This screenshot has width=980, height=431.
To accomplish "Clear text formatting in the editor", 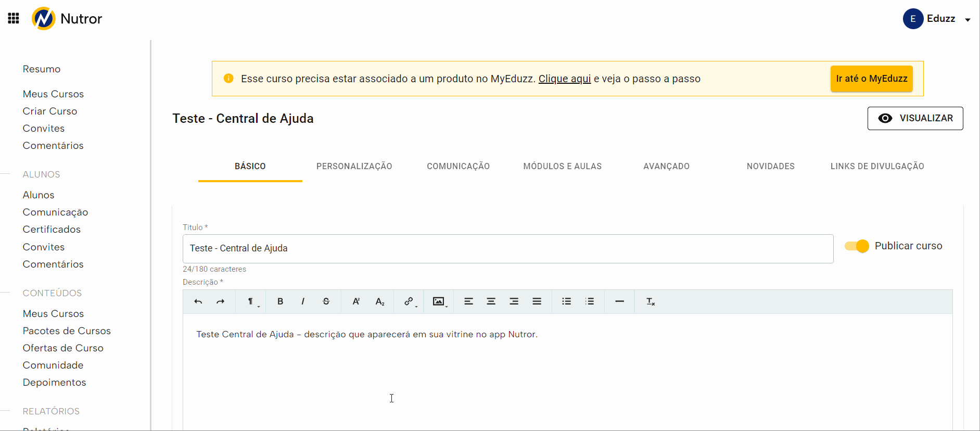I will click(x=650, y=301).
